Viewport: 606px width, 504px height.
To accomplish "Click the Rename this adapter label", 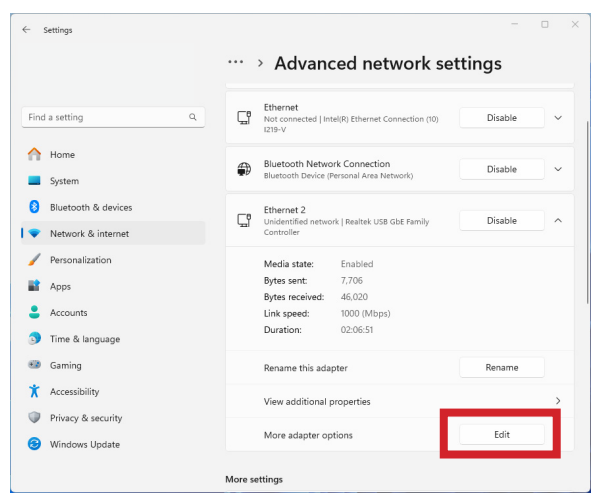I will (306, 368).
